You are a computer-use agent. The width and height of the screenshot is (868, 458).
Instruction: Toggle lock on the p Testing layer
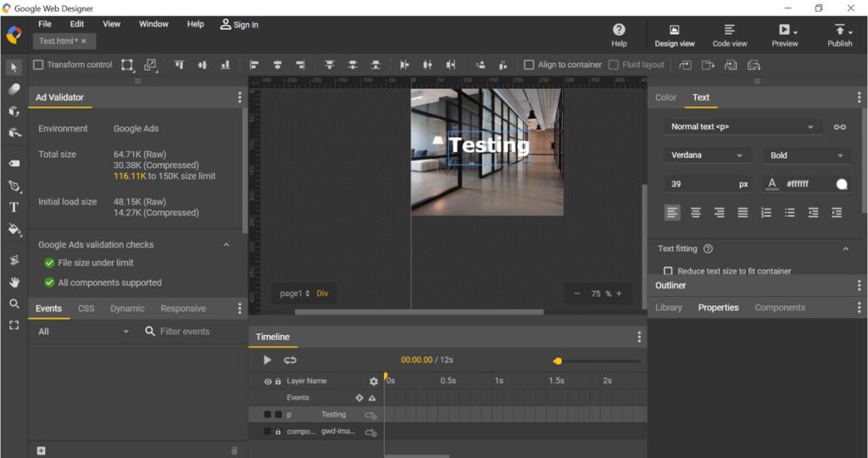click(x=278, y=414)
